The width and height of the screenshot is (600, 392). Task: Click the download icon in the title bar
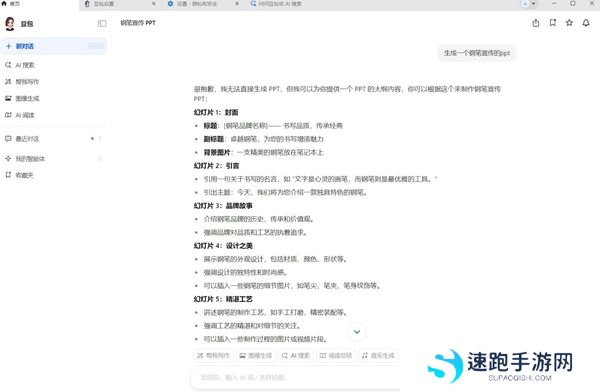[525, 4]
